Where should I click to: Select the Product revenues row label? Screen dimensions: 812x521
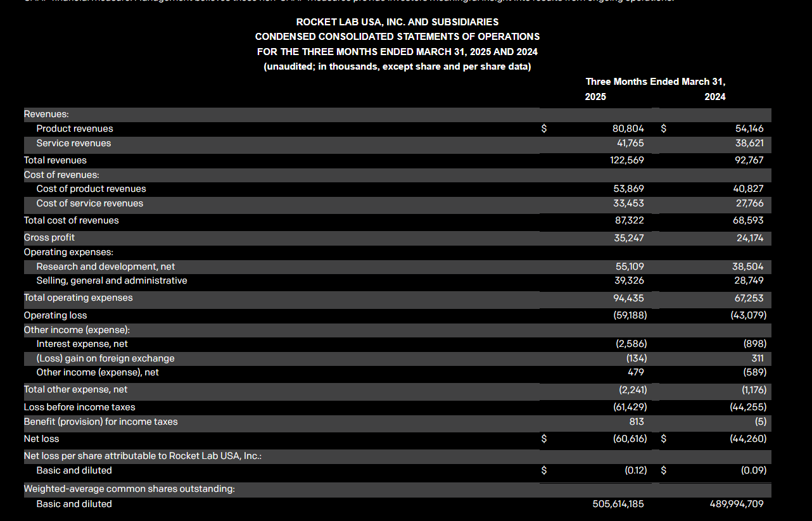click(x=75, y=129)
